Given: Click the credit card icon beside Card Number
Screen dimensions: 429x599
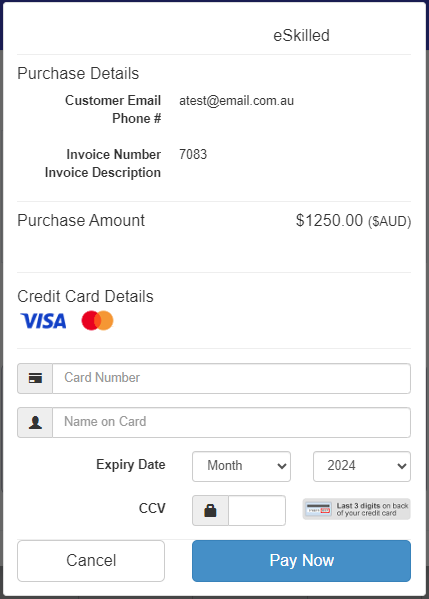Looking at the screenshot, I should click(35, 378).
